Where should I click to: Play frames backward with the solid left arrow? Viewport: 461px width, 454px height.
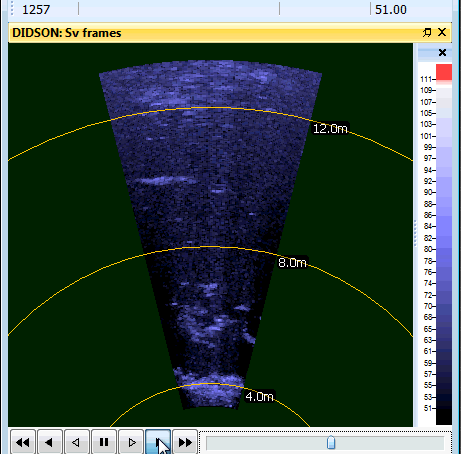(50, 442)
